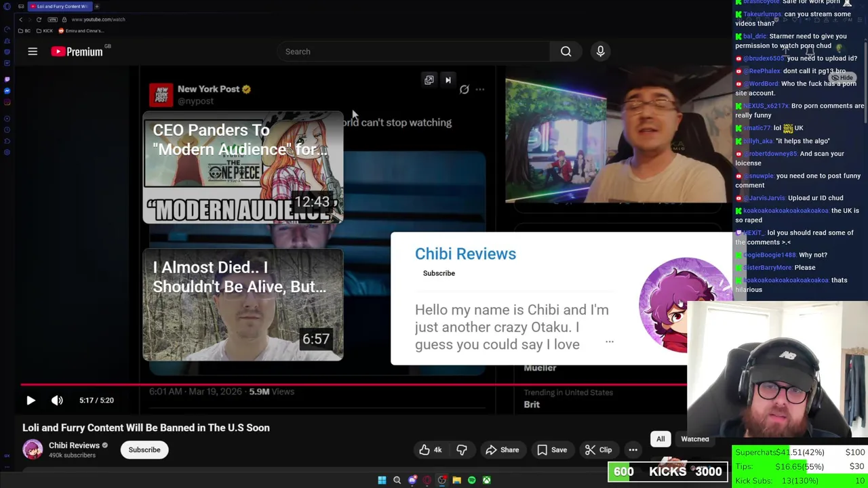Open the KICK bookmarks folder
This screenshot has width=868, height=488.
click(x=45, y=31)
